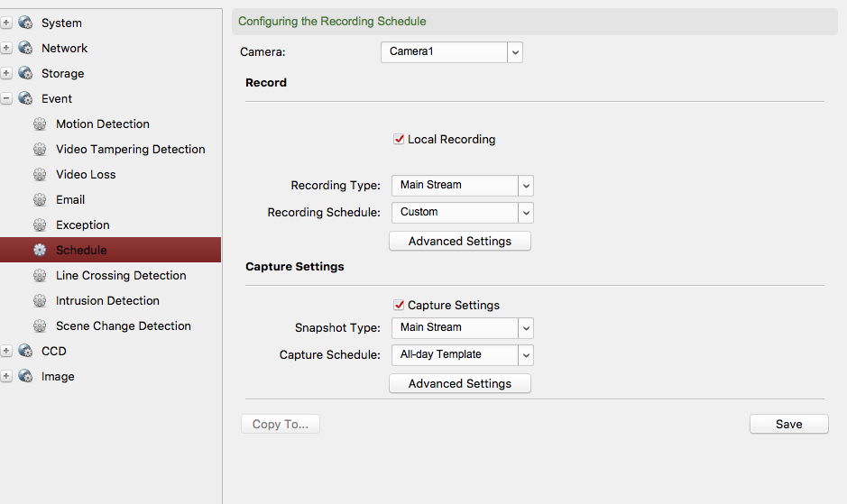The image size is (847, 504).
Task: Click the gear icon beside Exception
Action: tap(40, 225)
